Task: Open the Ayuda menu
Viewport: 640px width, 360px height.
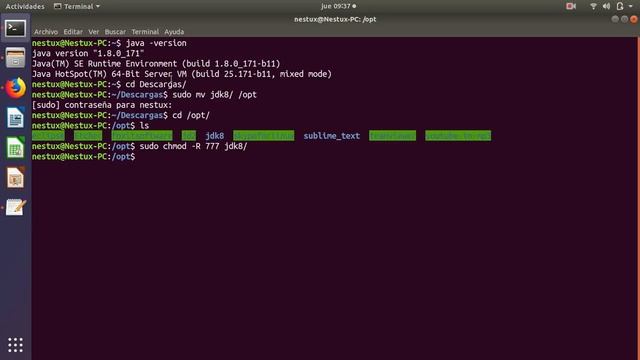Action: click(174, 31)
